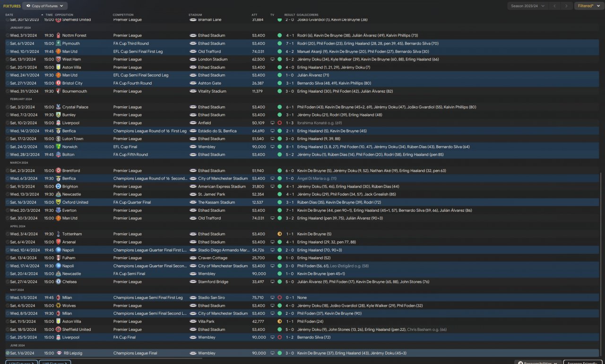Click the Bristol City club badge

coord(58,83)
